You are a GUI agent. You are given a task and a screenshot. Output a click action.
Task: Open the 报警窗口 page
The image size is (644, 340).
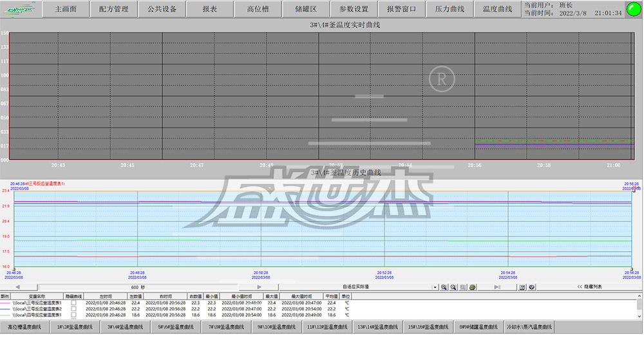point(401,10)
